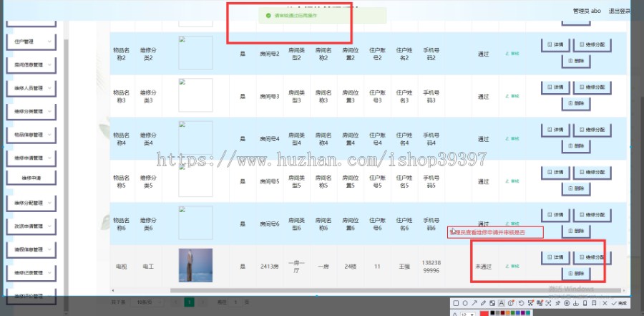Click the scissors icon in screenshot toolbar
The height and width of the screenshot is (316, 644).
(531, 303)
